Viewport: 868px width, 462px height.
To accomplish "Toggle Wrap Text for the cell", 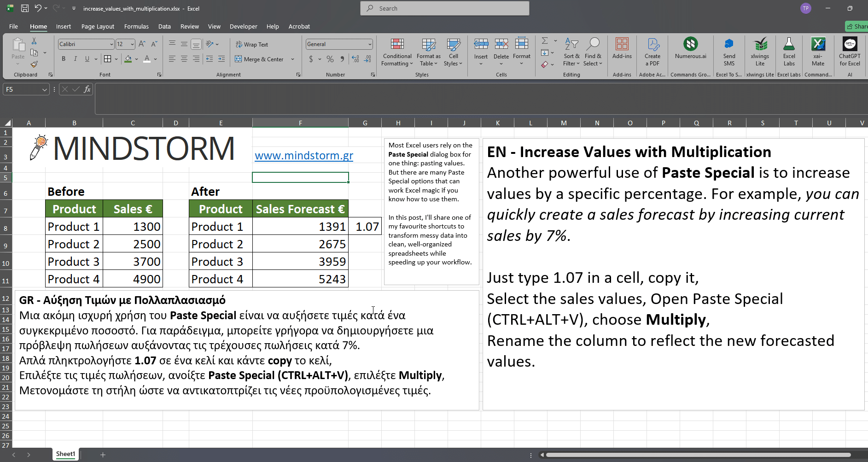I will (252, 45).
